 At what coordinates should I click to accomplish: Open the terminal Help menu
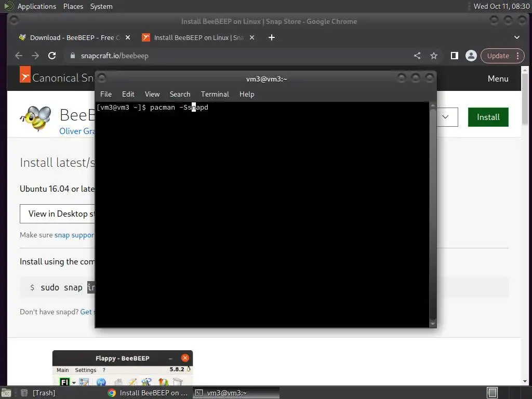[247, 95]
